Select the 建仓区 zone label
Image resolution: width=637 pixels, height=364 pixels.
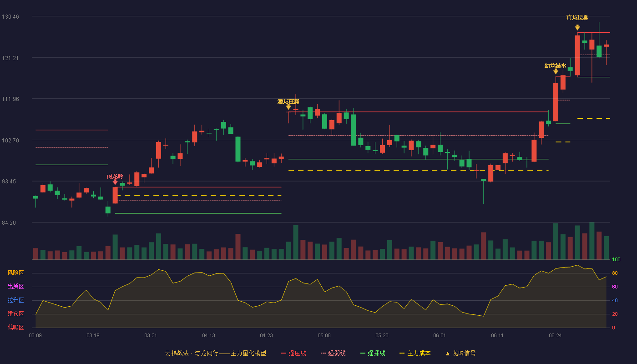15,314
